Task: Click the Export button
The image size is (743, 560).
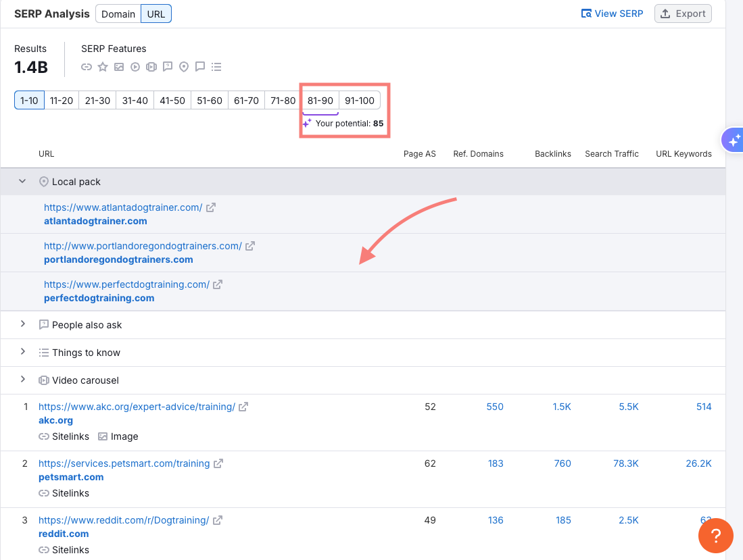Action: coord(683,14)
